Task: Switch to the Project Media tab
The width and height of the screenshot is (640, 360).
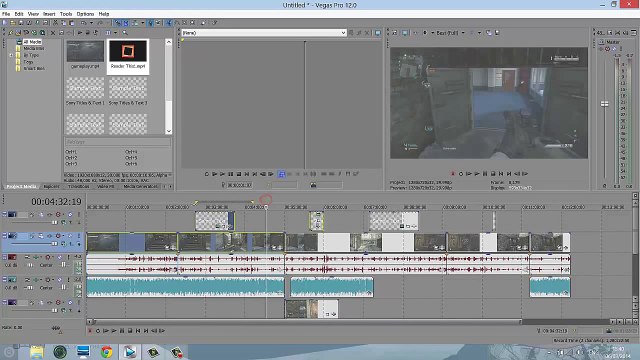Action: 21,187
